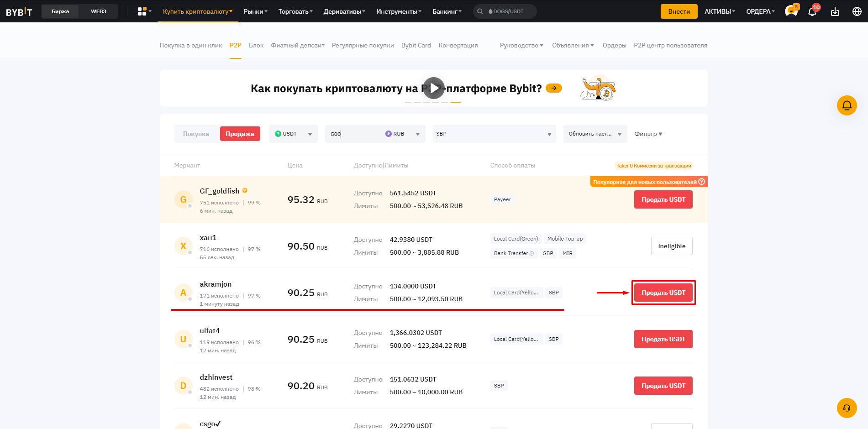Open Купить криптовалюту menu

coord(198,11)
